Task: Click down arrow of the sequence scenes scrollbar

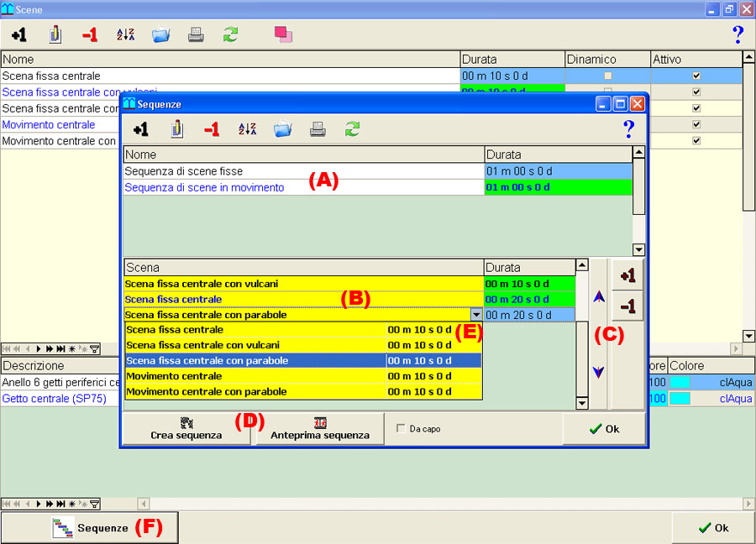Action: (x=582, y=403)
